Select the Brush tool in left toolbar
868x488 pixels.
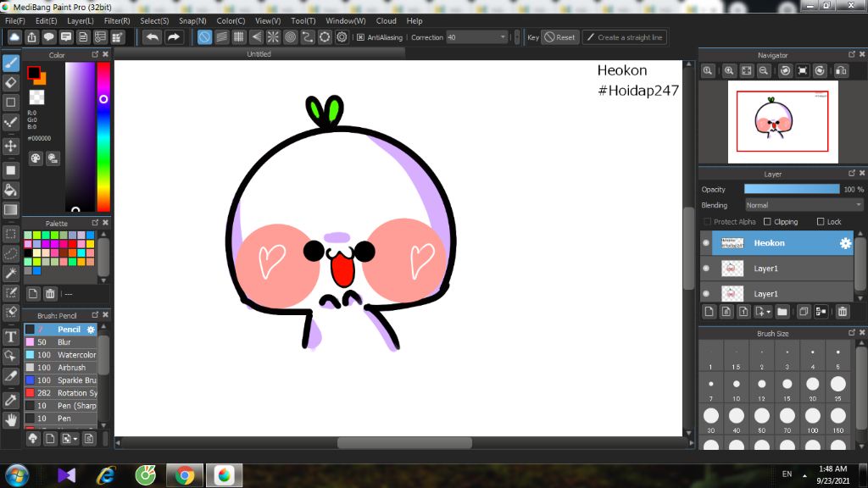pos(10,63)
